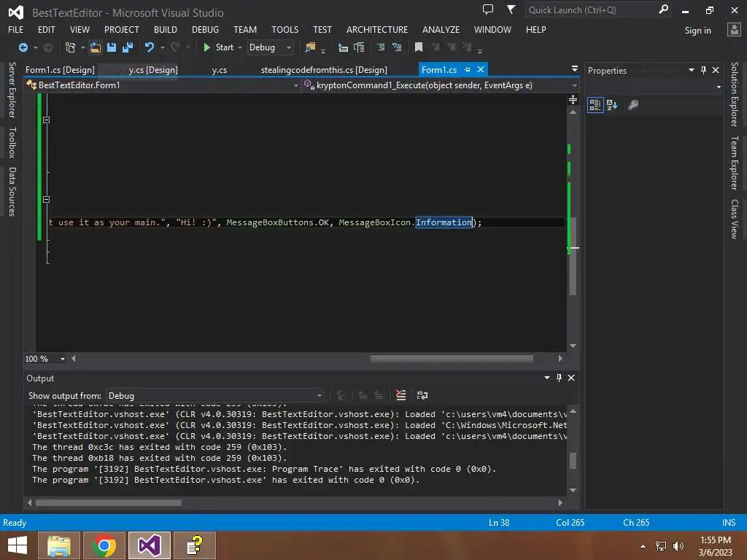
Task: Open the Show output from Debug dropdown
Action: point(215,396)
